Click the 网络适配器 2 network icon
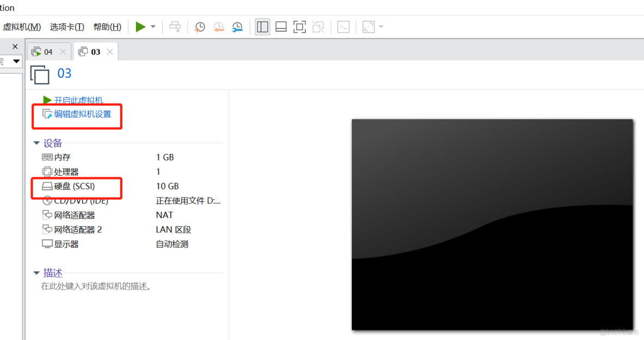The width and height of the screenshot is (644, 340). pos(47,230)
